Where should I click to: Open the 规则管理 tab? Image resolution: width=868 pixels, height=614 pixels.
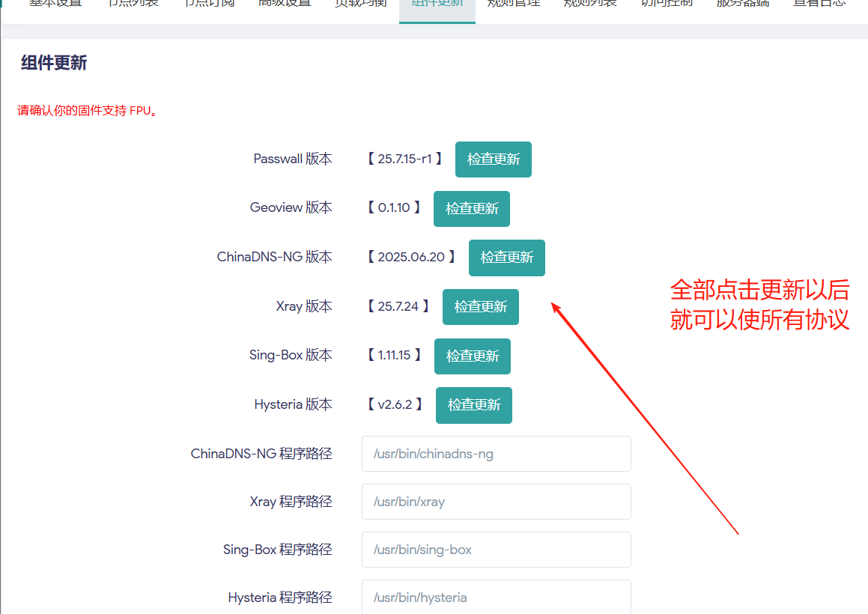[514, 4]
